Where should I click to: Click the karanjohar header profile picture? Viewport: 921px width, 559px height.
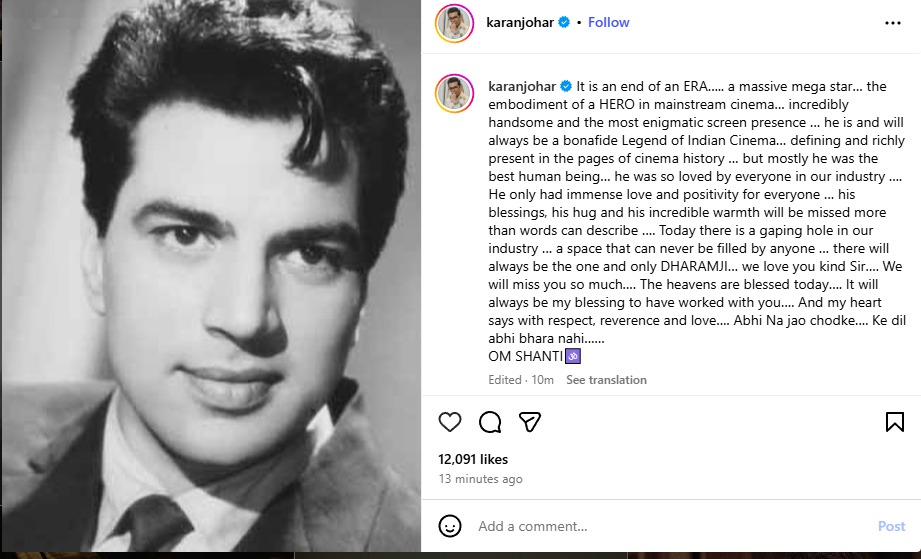click(454, 23)
